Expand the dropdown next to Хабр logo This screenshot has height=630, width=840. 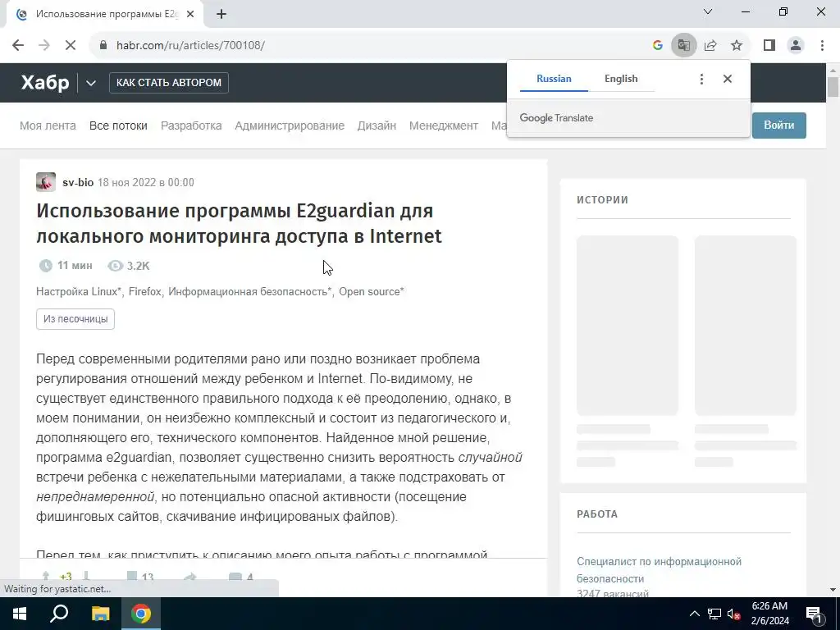pyautogui.click(x=91, y=83)
